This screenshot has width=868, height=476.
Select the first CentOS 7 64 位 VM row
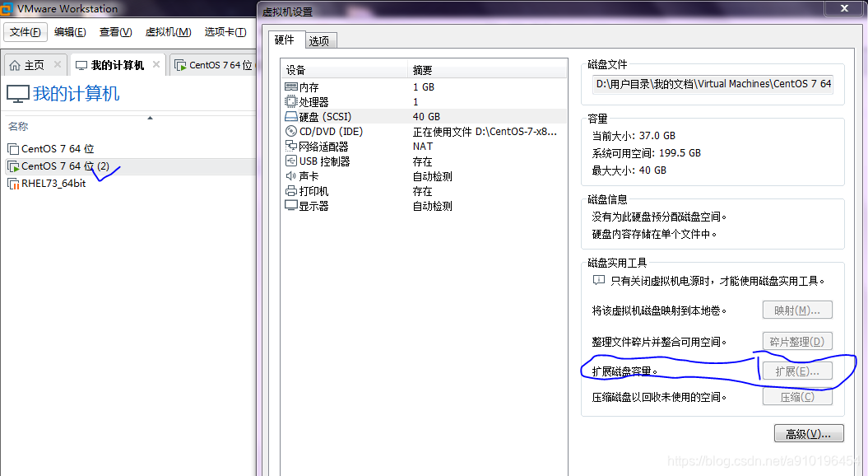pyautogui.click(x=131, y=149)
